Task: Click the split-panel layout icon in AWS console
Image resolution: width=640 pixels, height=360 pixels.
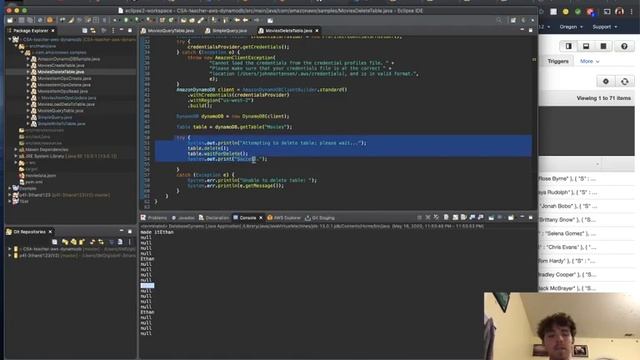Action: (568, 46)
